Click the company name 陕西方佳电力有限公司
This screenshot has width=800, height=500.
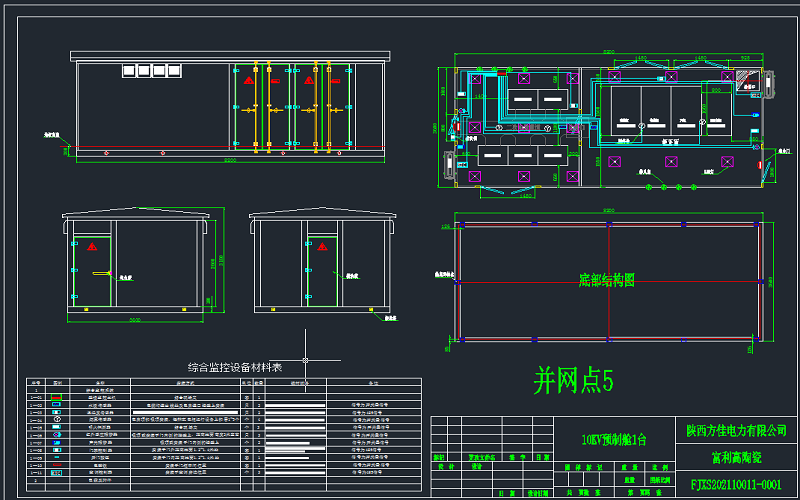pyautogui.click(x=736, y=431)
